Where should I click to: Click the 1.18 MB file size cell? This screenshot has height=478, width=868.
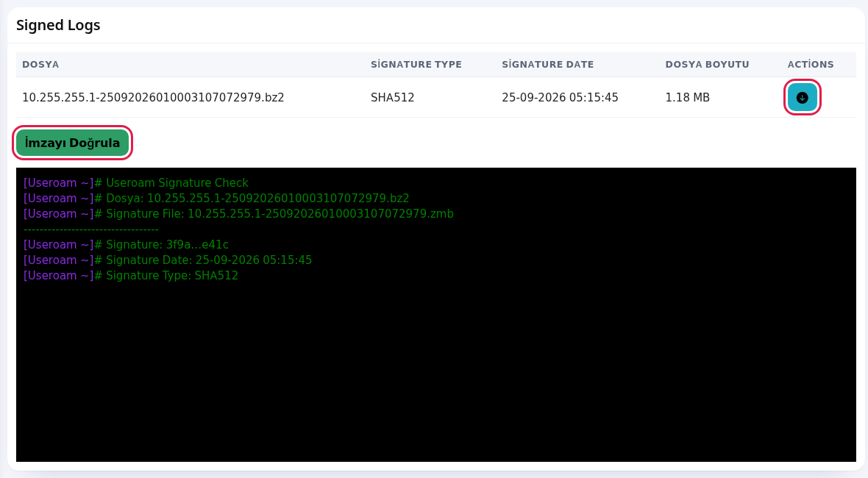point(687,97)
